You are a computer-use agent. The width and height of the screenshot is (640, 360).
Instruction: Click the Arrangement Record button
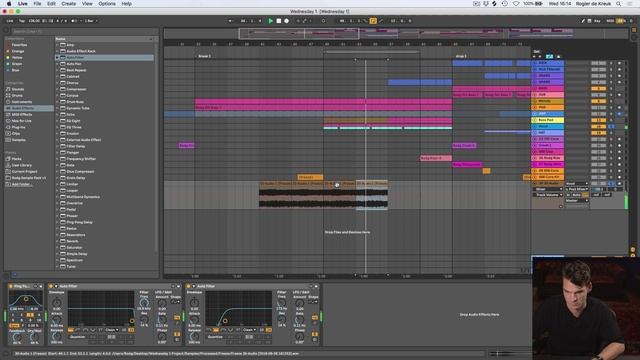287,21
